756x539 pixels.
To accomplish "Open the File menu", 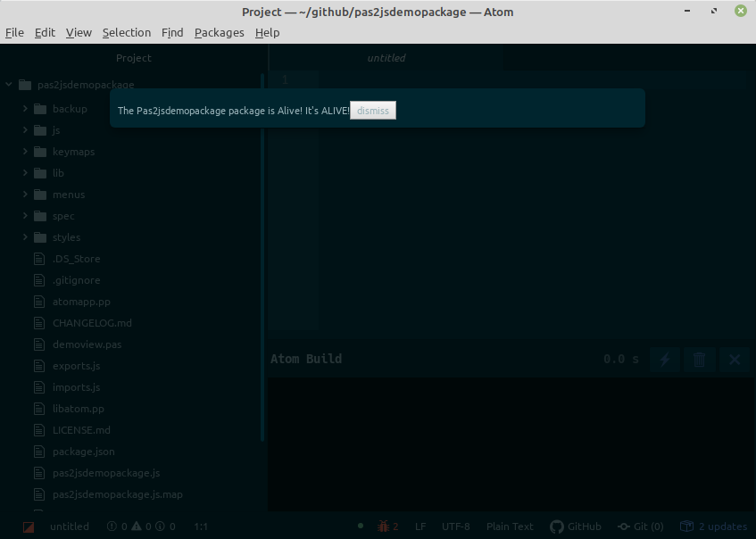I will click(x=14, y=33).
